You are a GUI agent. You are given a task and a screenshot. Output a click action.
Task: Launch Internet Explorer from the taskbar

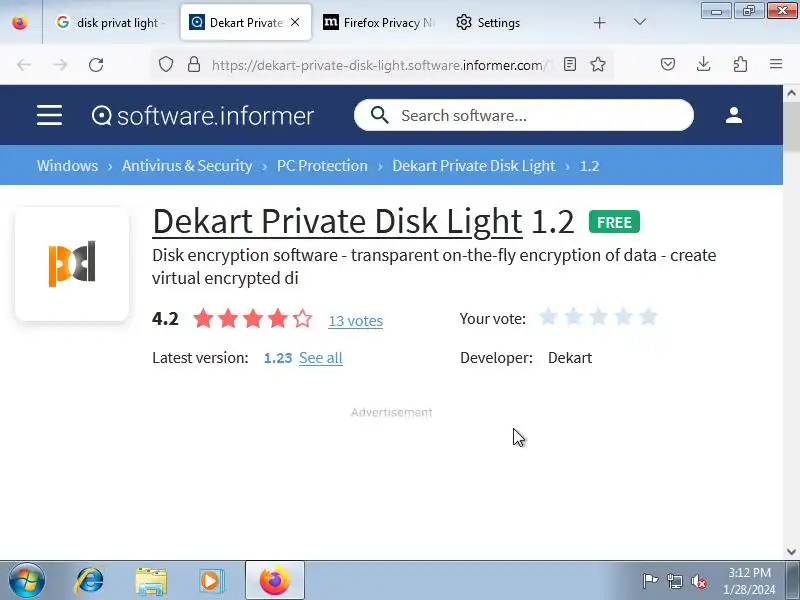pos(89,581)
